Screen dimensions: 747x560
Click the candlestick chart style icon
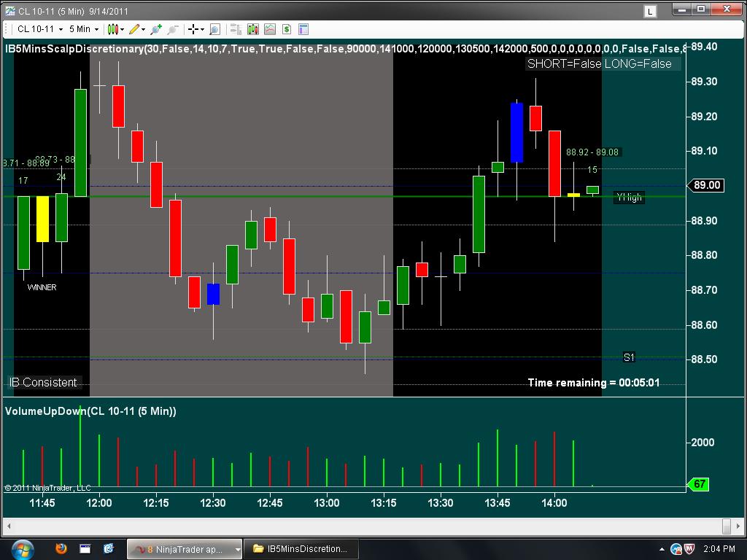coord(112,29)
